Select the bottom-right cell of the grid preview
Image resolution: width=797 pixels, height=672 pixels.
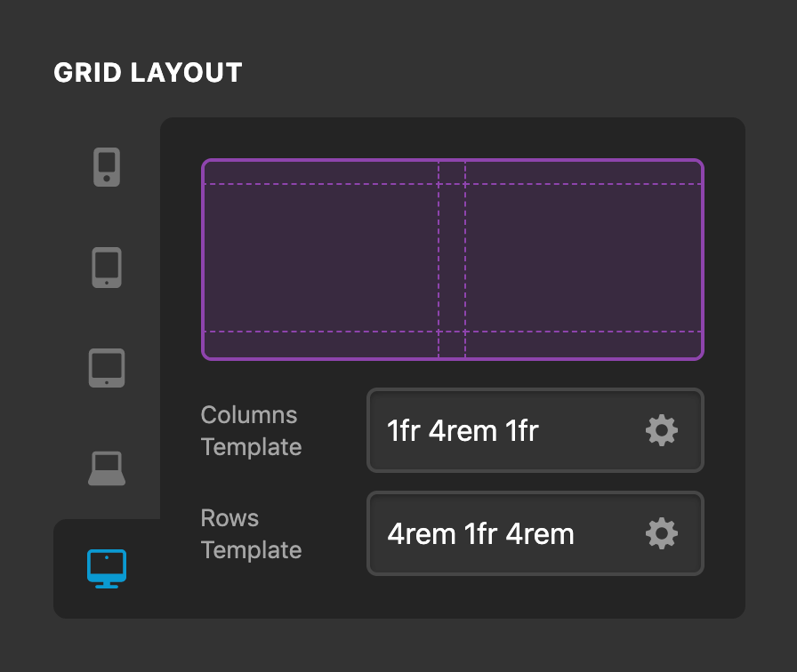click(584, 344)
